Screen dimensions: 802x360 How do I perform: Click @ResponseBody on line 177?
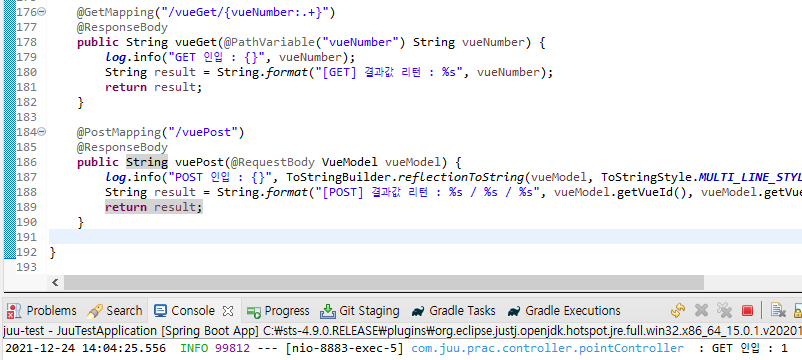point(122,27)
